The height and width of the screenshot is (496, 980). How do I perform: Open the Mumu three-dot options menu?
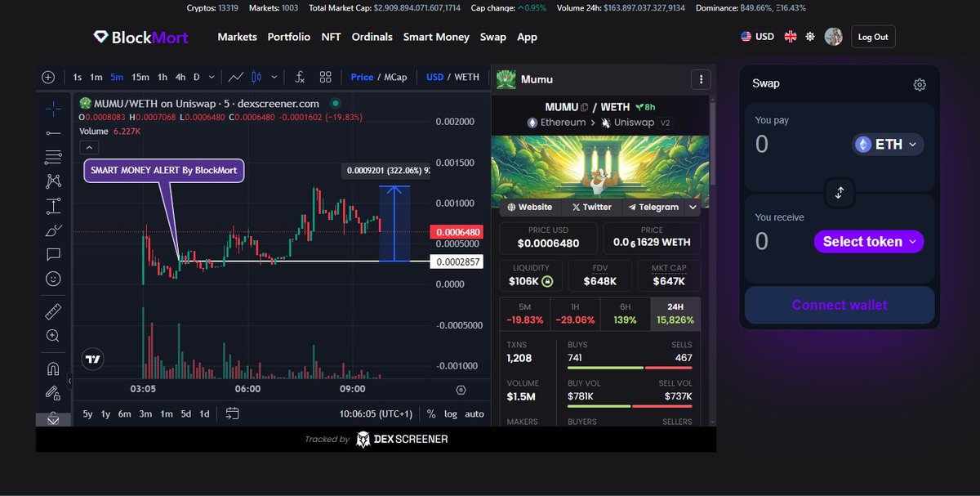(x=701, y=79)
